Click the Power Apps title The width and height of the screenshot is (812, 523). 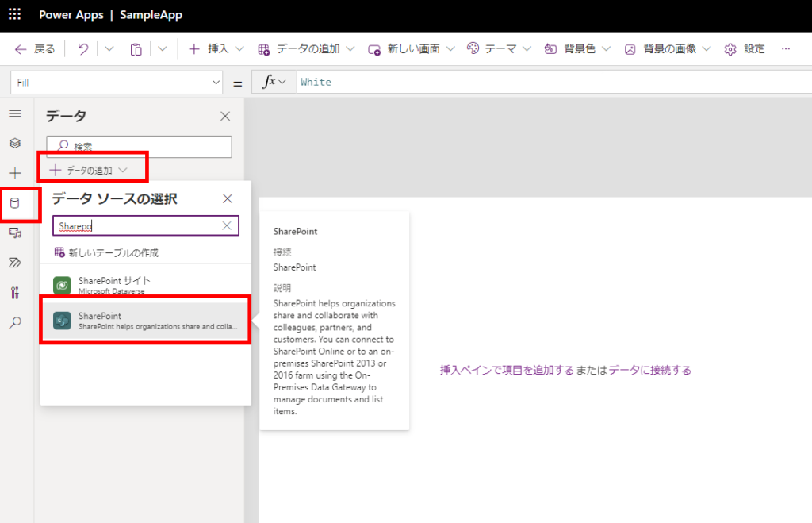pos(71,15)
